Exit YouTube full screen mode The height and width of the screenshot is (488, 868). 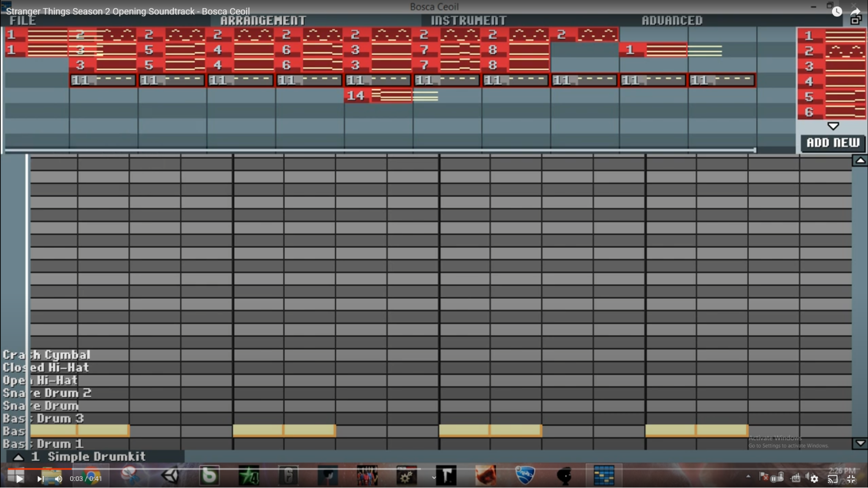click(x=851, y=479)
